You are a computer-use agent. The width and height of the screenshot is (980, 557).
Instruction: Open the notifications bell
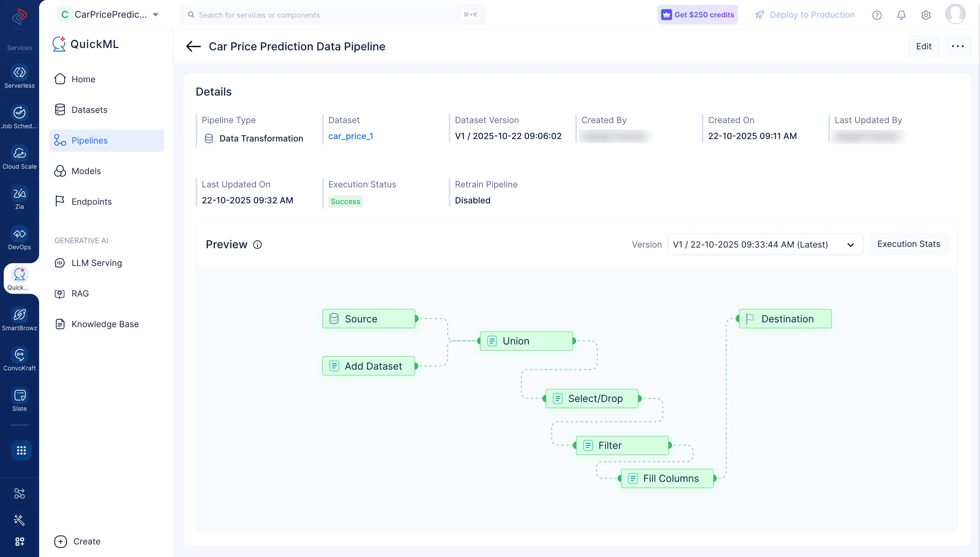coord(901,15)
